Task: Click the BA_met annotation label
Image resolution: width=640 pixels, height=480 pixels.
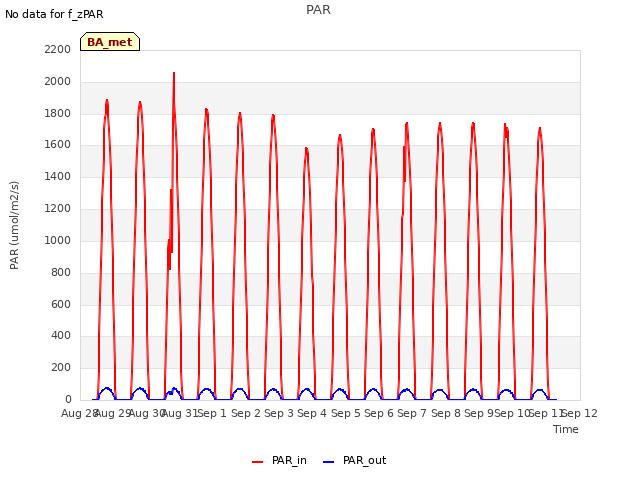Action: coord(110,42)
